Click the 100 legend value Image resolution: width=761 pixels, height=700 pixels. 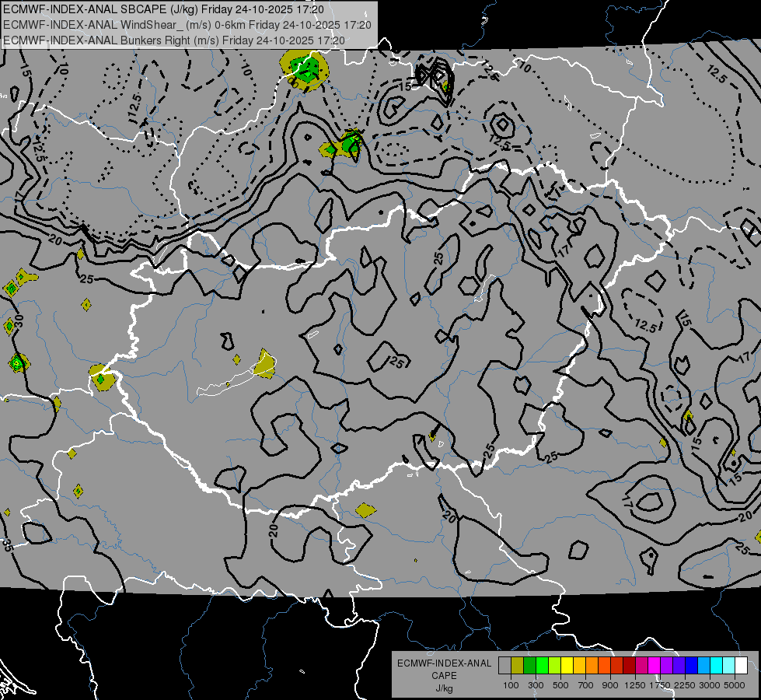[511, 685]
